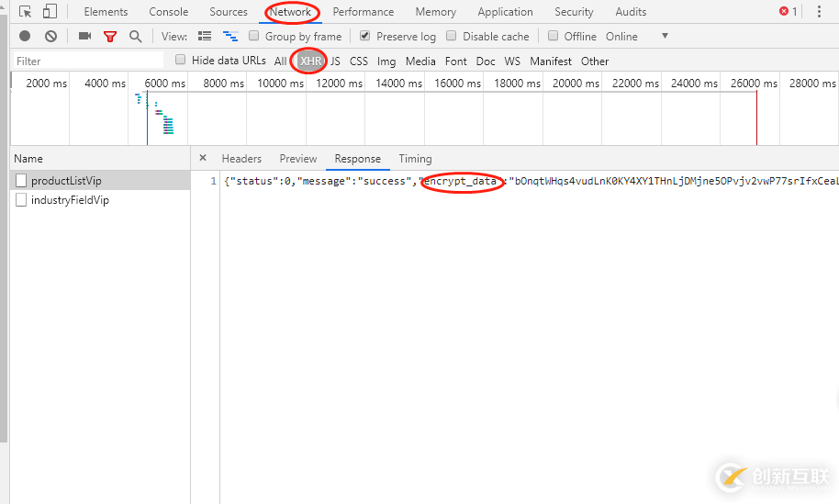This screenshot has width=839, height=504.
Task: Open the Performance panel
Action: (364, 12)
